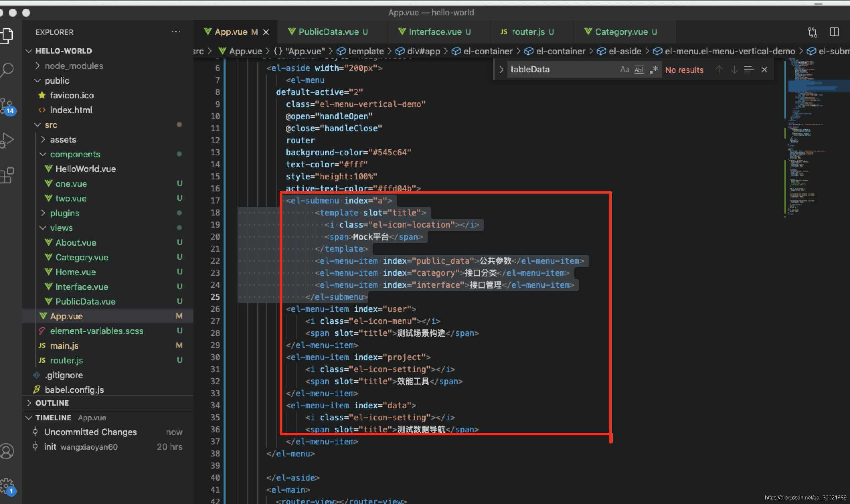The width and height of the screenshot is (850, 504).
Task: Open Source Control view with 14 badge
Action: (7, 106)
